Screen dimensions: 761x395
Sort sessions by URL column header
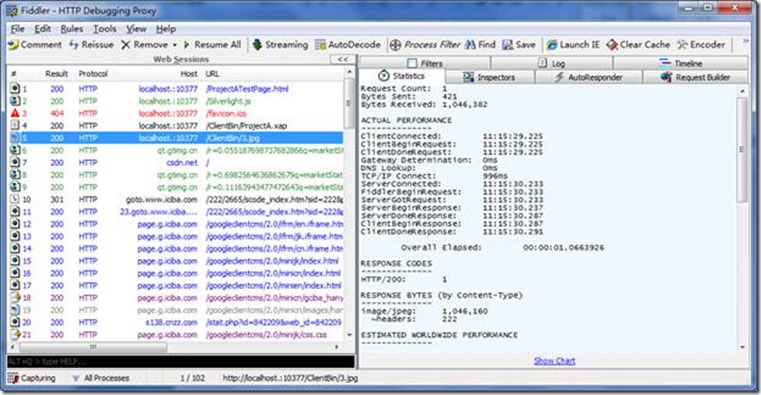(212, 74)
